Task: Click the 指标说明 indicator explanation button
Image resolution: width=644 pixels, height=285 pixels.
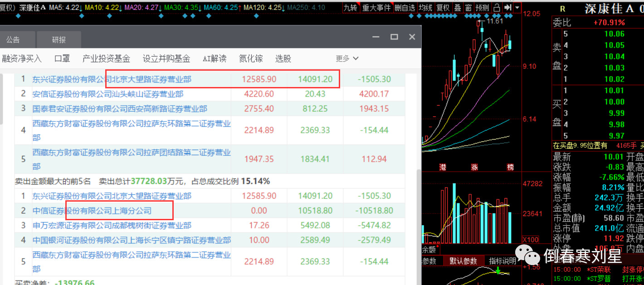Action: [x=502, y=261]
